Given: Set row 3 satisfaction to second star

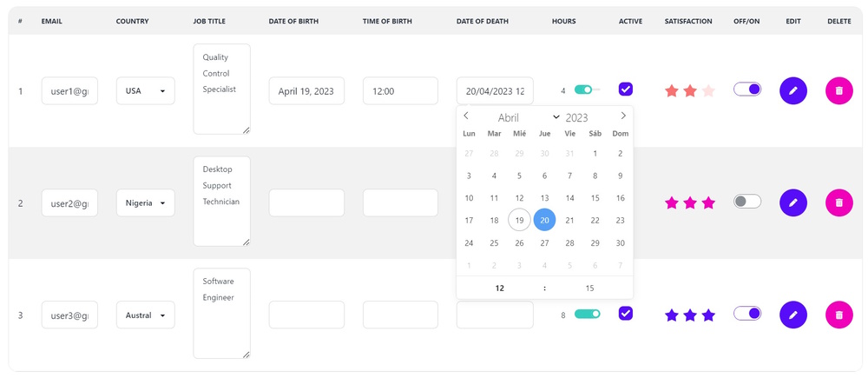Looking at the screenshot, I should pyautogui.click(x=690, y=315).
